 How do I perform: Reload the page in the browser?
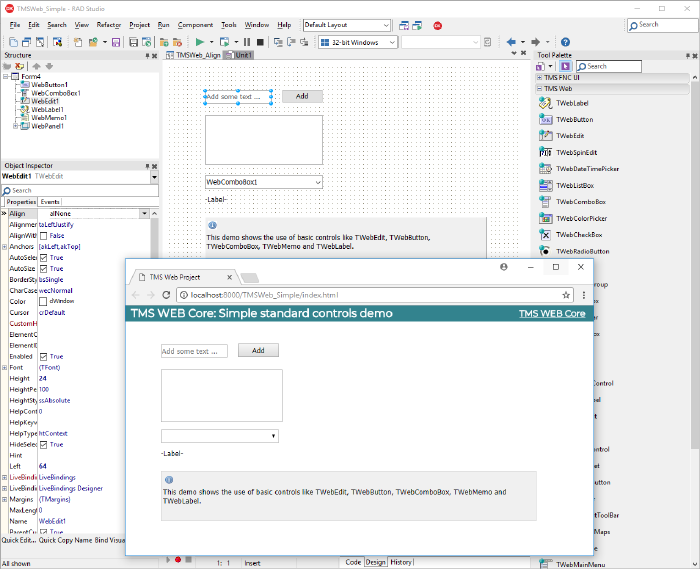coord(166,295)
